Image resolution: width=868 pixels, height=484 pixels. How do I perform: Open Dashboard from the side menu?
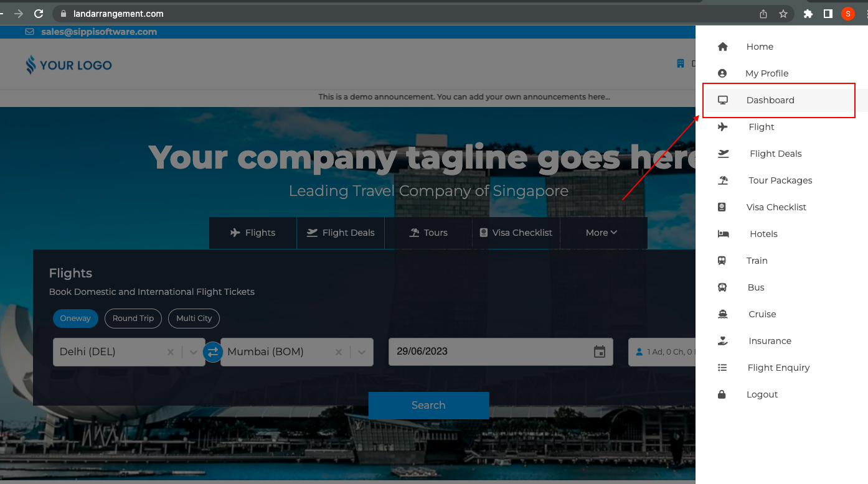770,100
